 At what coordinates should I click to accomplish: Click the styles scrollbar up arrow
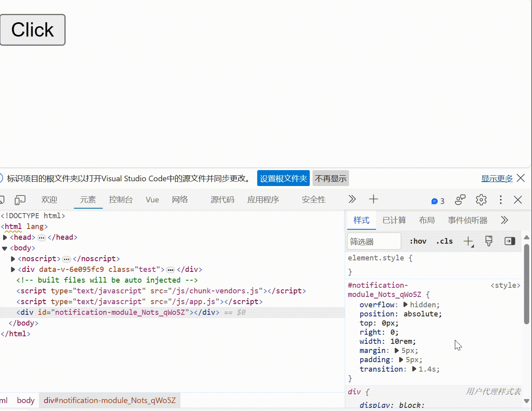click(526, 238)
